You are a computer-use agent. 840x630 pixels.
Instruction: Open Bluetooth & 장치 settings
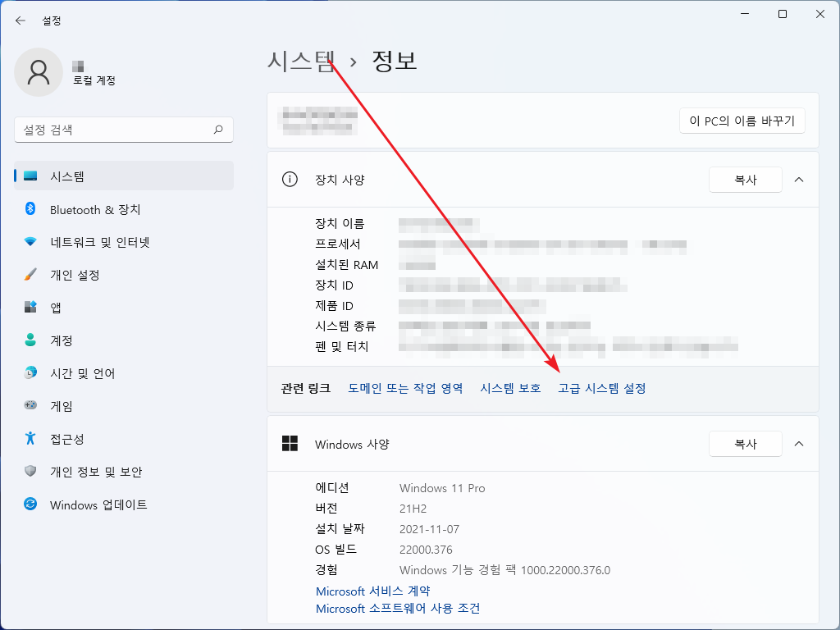click(x=124, y=209)
